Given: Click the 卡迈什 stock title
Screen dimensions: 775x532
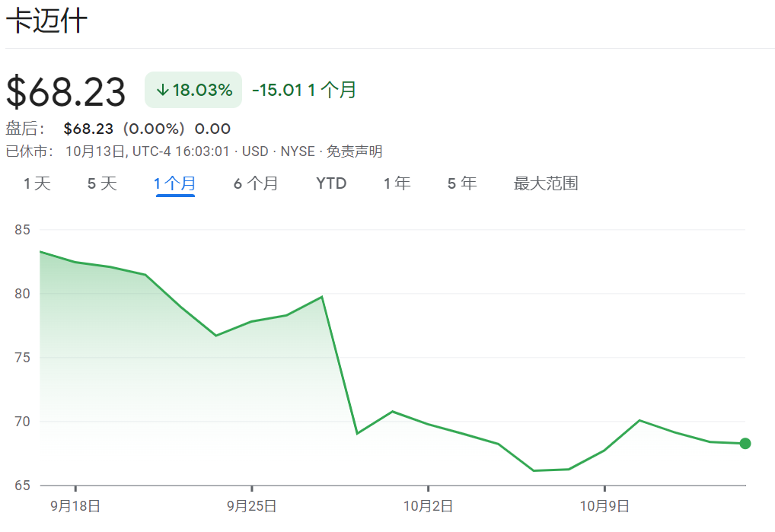Looking at the screenshot, I should [46, 21].
